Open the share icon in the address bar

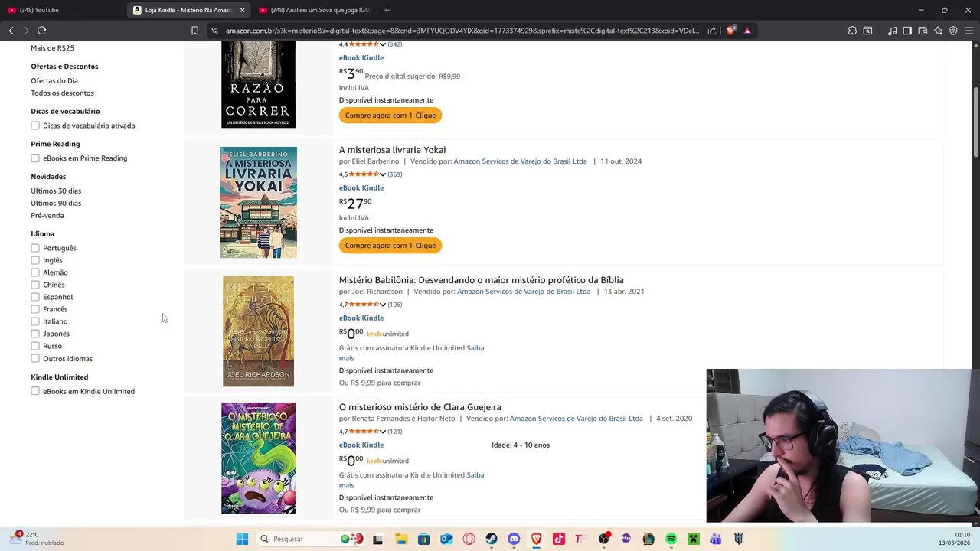pos(712,31)
